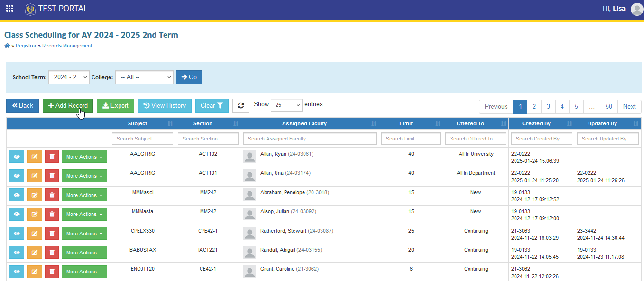Expand More Actions for CPELX330
Viewport: 644px width, 281px height.
click(x=84, y=234)
